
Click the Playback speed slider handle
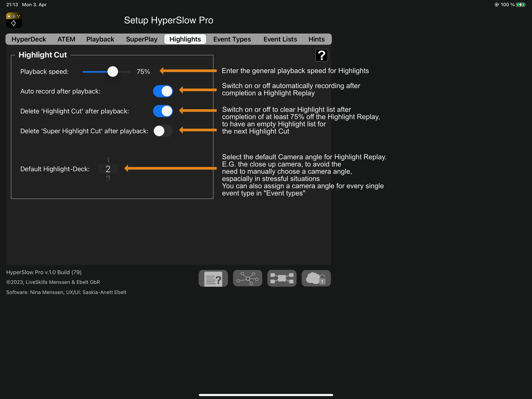[x=113, y=72]
